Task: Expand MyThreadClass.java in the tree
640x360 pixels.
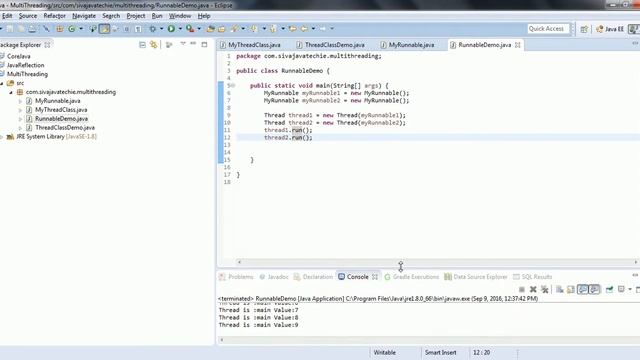Action: click(20, 110)
